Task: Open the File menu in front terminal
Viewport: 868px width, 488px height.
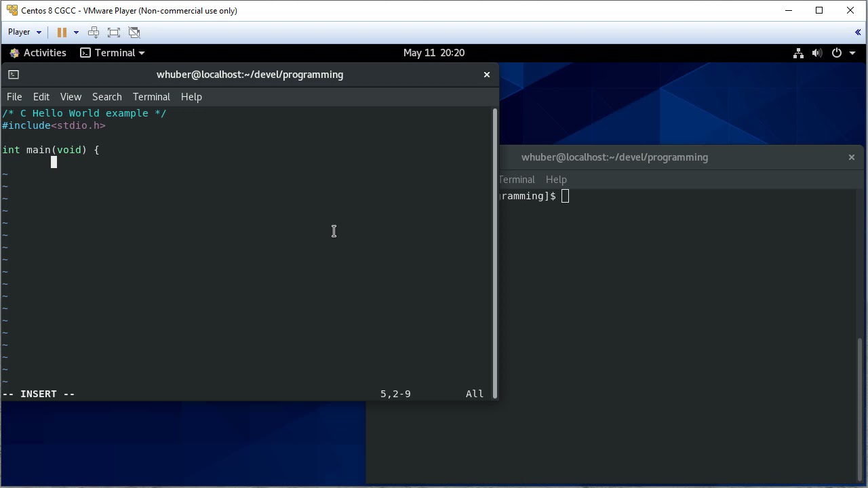Action: tap(14, 97)
